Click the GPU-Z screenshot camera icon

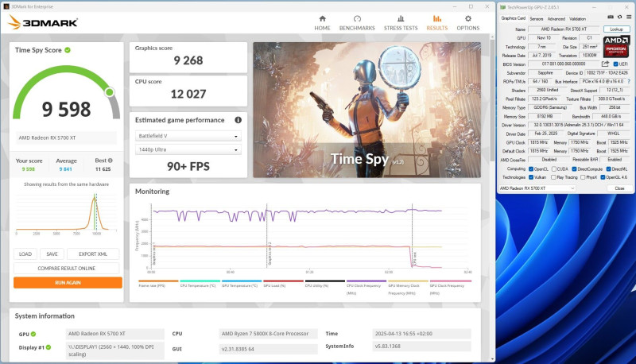611,17
